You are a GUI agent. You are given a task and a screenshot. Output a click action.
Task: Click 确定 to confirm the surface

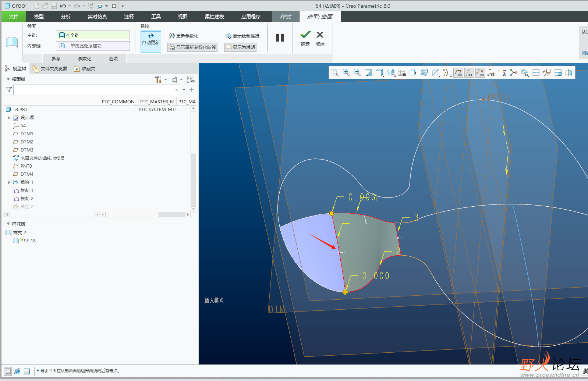pyautogui.click(x=305, y=38)
